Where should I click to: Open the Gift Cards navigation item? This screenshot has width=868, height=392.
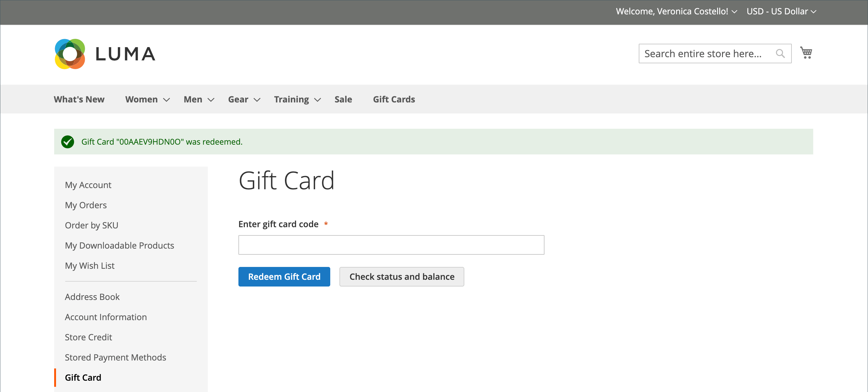pos(394,99)
